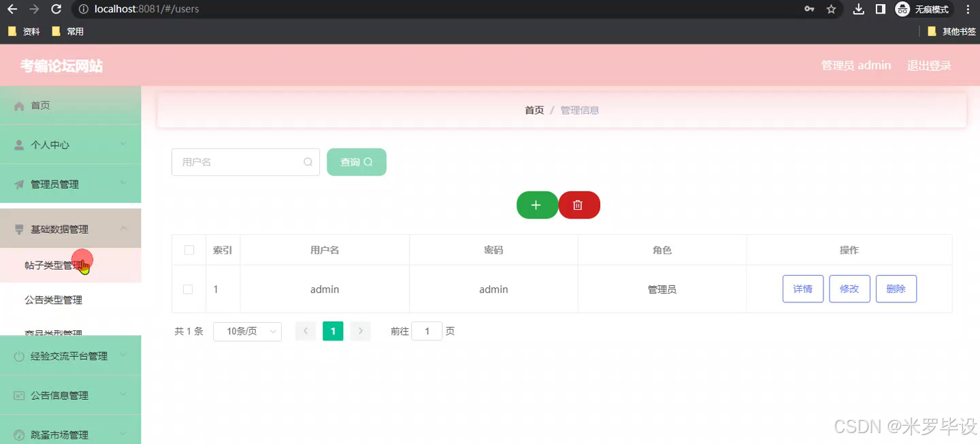This screenshot has height=444, width=980.
Task: Toggle the browser side panel icon
Action: (880, 10)
